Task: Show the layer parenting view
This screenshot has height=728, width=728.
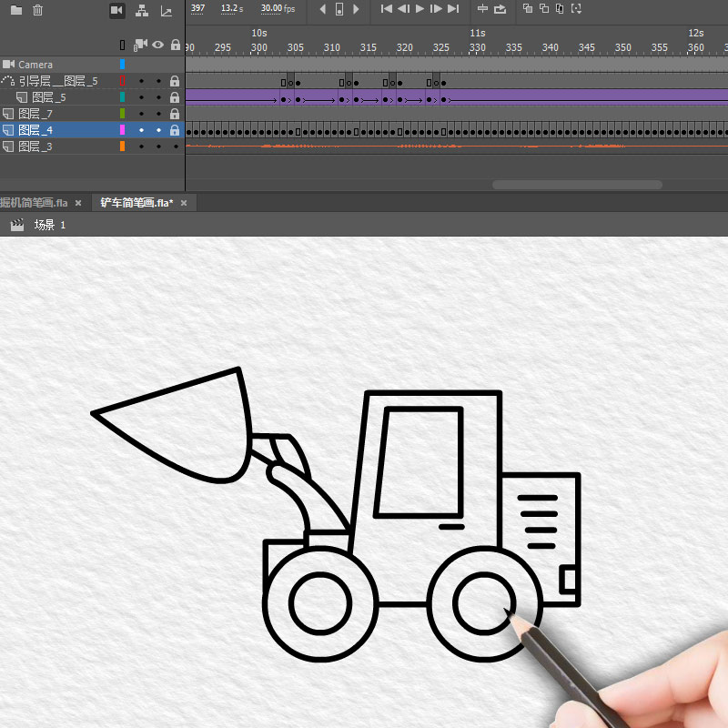Action: 142,11
